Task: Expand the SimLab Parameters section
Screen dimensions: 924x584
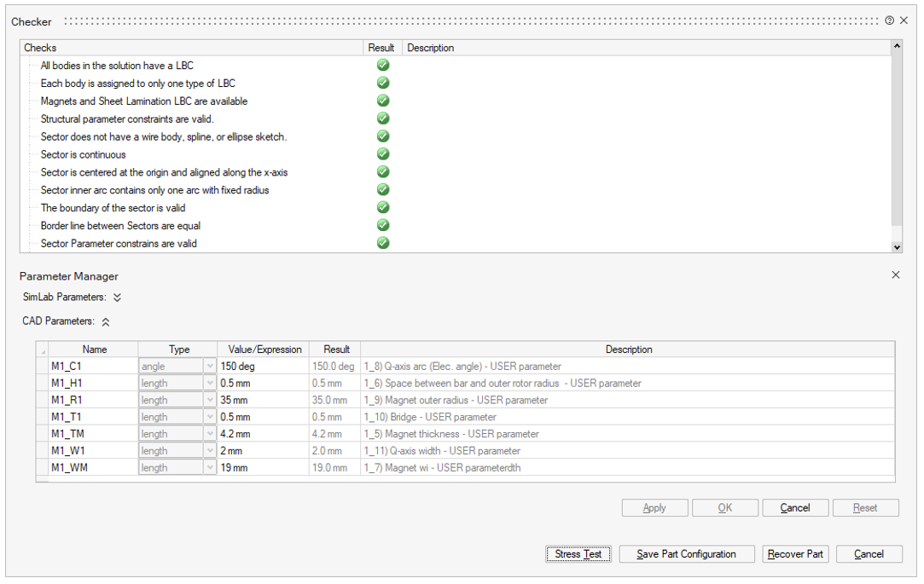Action: [117, 298]
